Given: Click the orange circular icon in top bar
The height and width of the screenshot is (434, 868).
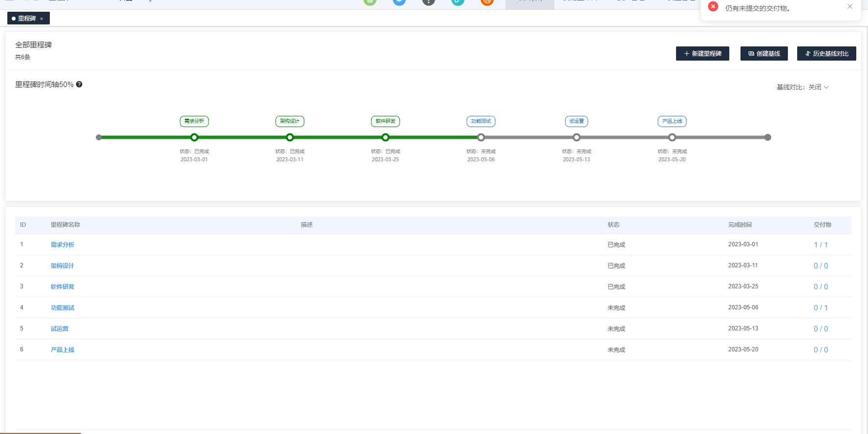Looking at the screenshot, I should pyautogui.click(x=487, y=1).
